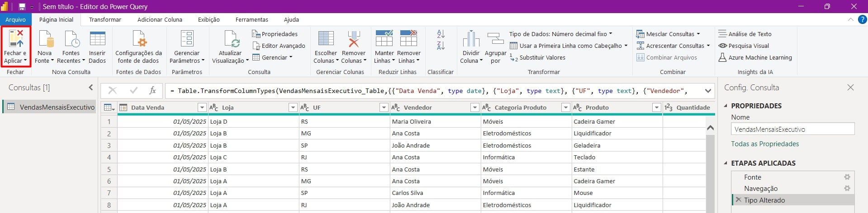Sort descending with Z-A icon
Image resolution: width=868 pixels, height=213 pixels.
(441, 46)
